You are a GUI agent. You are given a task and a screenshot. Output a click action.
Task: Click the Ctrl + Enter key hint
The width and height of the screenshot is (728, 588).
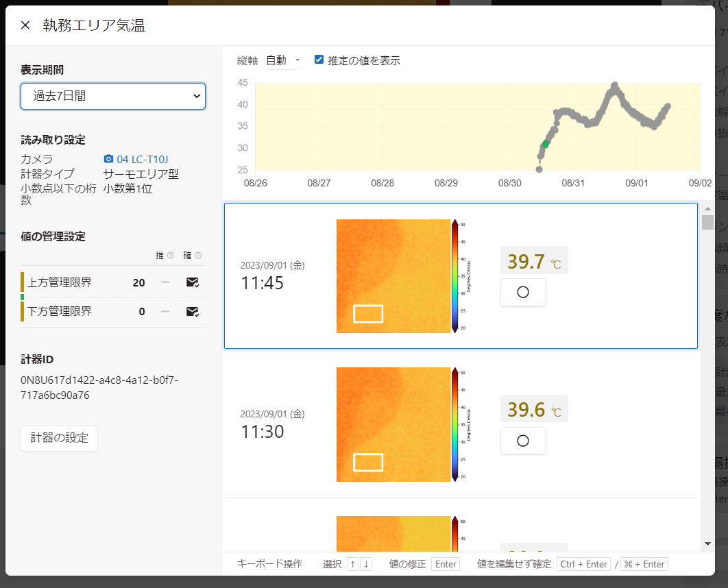(x=583, y=564)
